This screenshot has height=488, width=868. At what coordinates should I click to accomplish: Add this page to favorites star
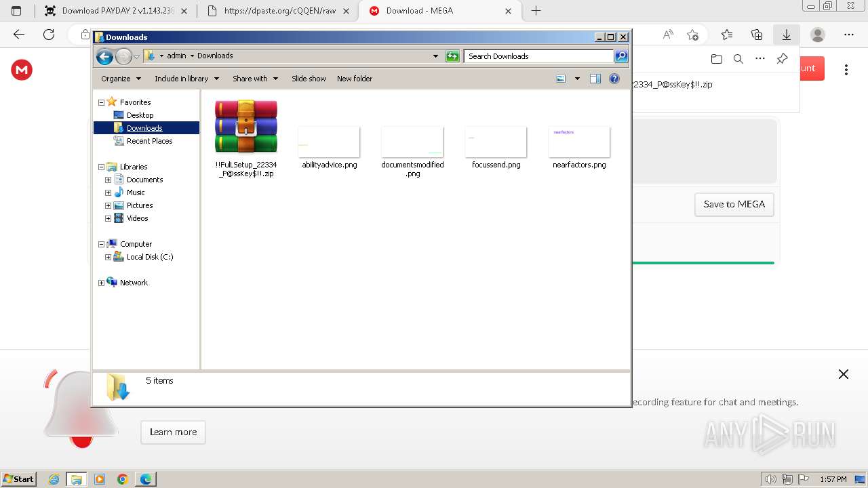692,35
